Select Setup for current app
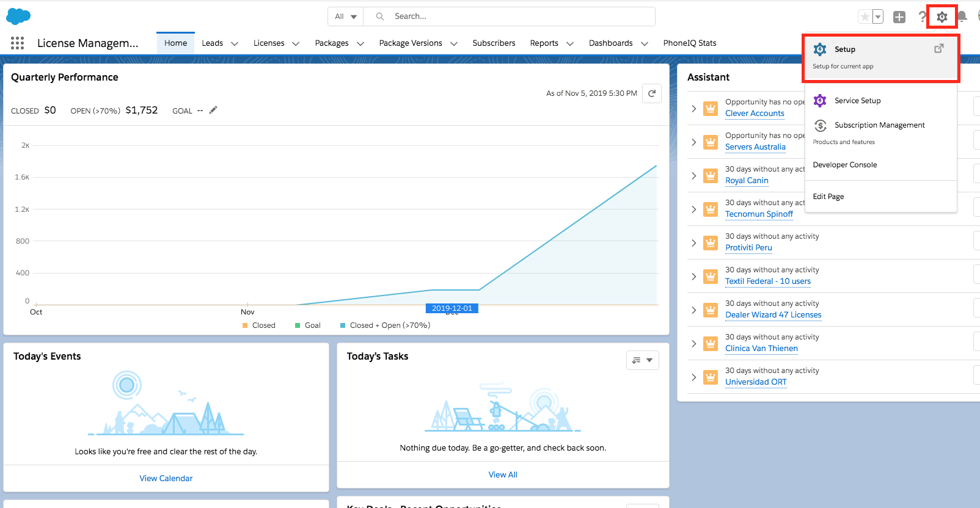Image resolution: width=980 pixels, height=508 pixels. coord(880,57)
